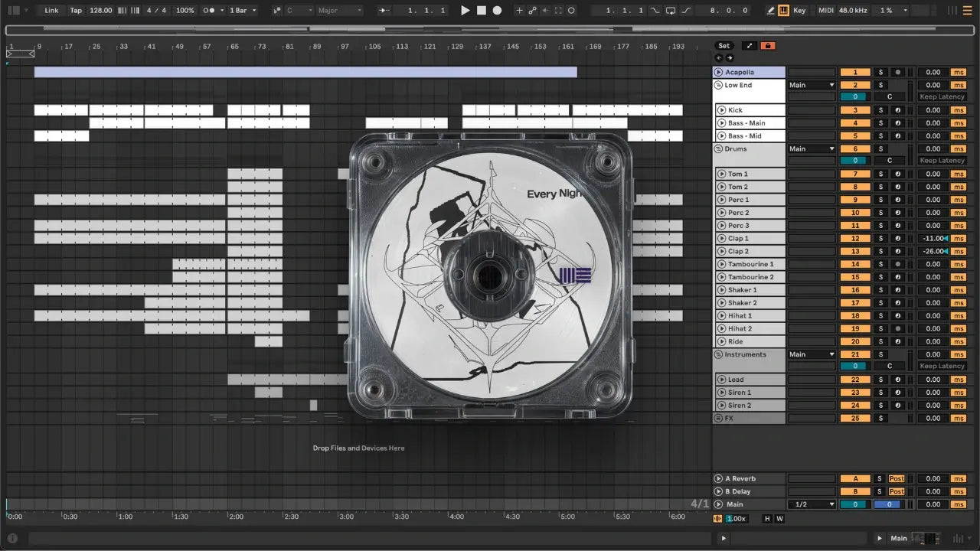Click the Stop button in transport

point(482,11)
